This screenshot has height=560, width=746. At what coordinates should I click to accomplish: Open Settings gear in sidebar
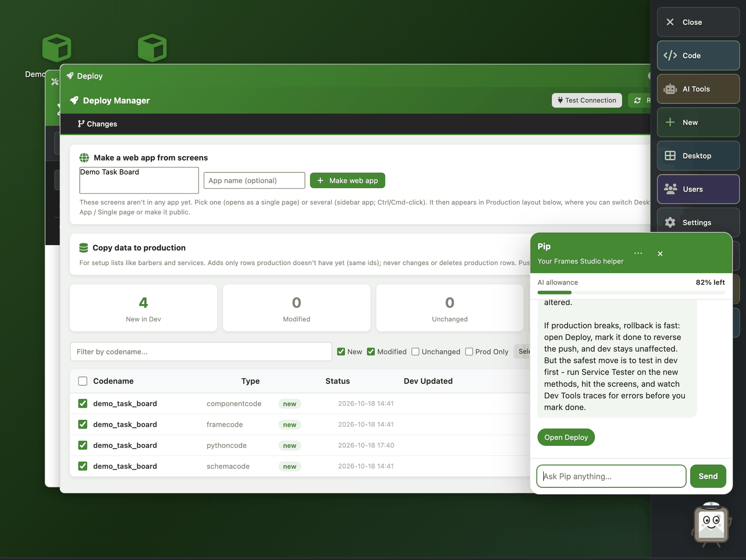(670, 222)
